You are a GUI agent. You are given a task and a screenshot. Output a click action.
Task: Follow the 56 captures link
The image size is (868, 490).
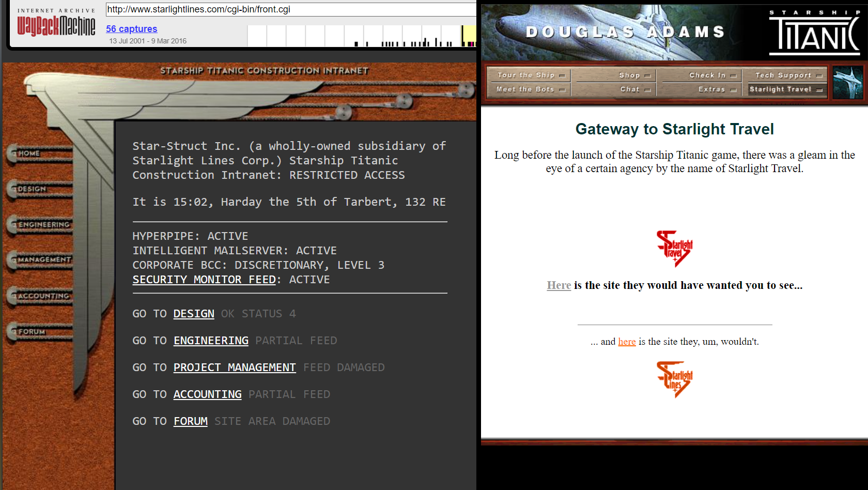(x=132, y=29)
